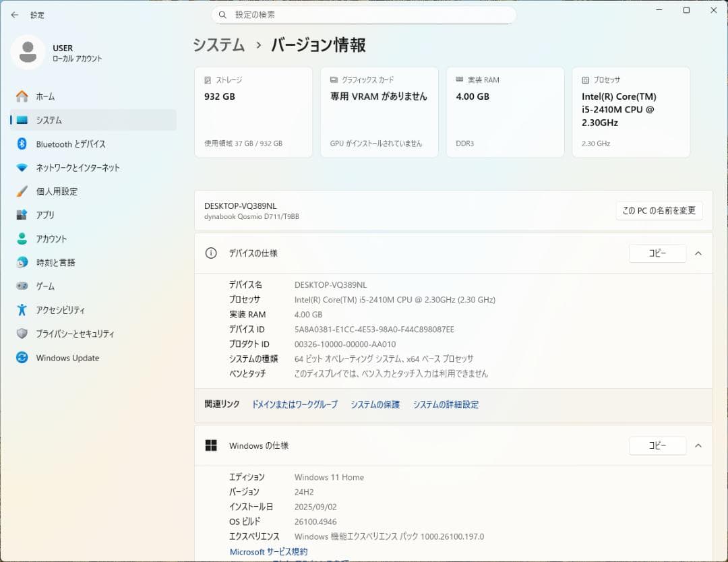728x562 pixels.
Task: Open Windows Update from the sidebar
Action: [x=67, y=357]
